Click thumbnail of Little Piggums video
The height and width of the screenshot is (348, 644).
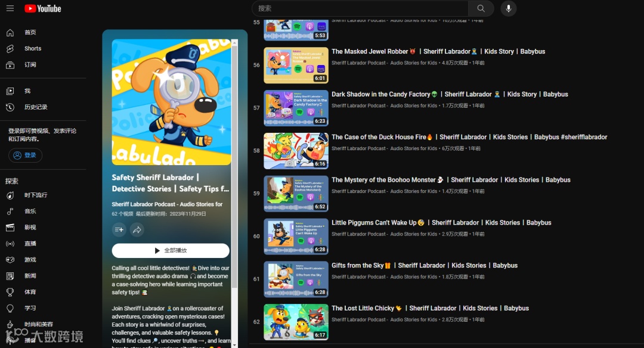coord(296,237)
